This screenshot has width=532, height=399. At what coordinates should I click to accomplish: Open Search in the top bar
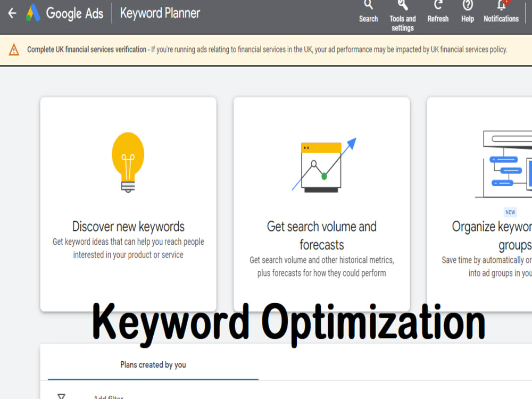tap(369, 12)
